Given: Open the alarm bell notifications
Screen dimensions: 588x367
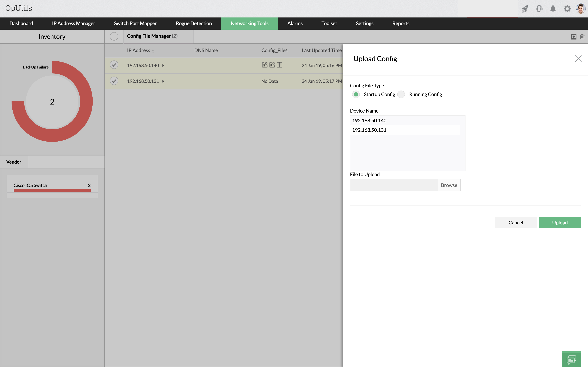Looking at the screenshot, I should tap(553, 9).
